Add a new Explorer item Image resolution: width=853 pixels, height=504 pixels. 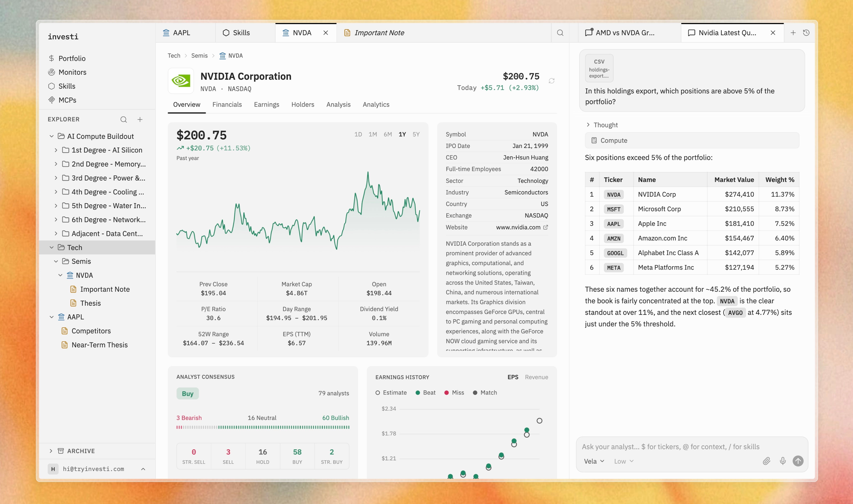coord(140,120)
